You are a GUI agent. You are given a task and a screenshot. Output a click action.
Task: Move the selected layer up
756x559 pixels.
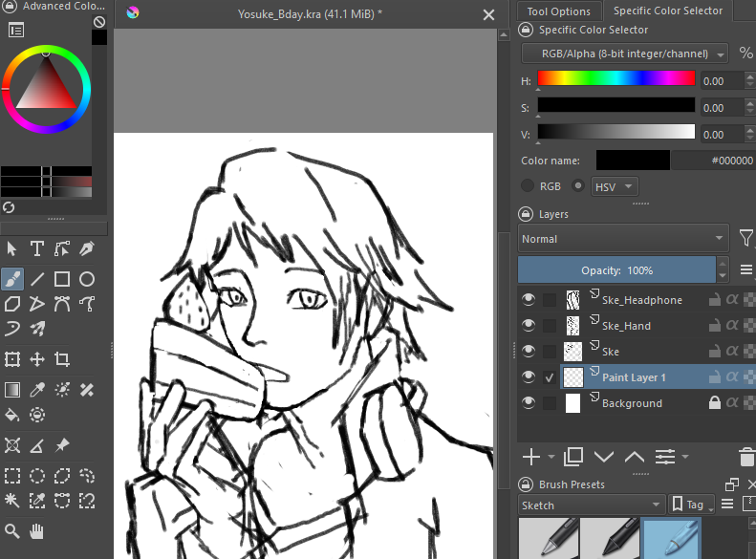(635, 457)
